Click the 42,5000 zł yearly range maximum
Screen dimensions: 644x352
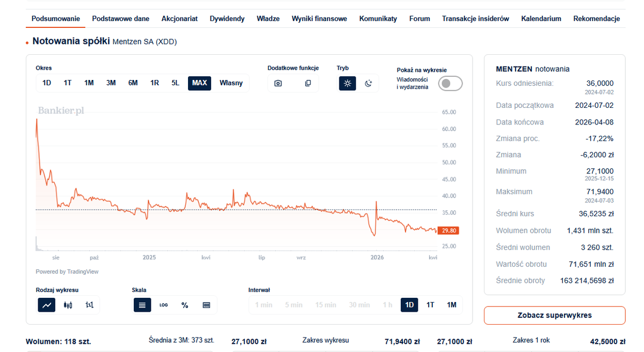(x=608, y=341)
